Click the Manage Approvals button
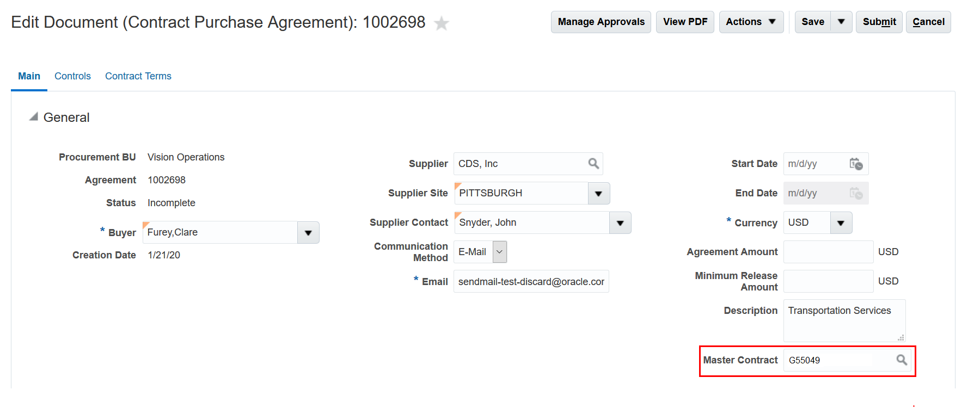Screen dimensions: 980x408 [x=601, y=22]
